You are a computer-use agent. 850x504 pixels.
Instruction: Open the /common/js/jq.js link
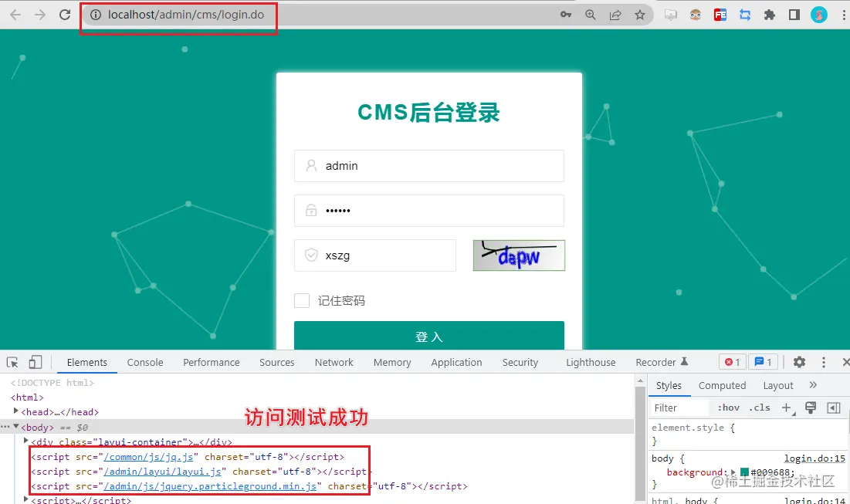click(148, 457)
